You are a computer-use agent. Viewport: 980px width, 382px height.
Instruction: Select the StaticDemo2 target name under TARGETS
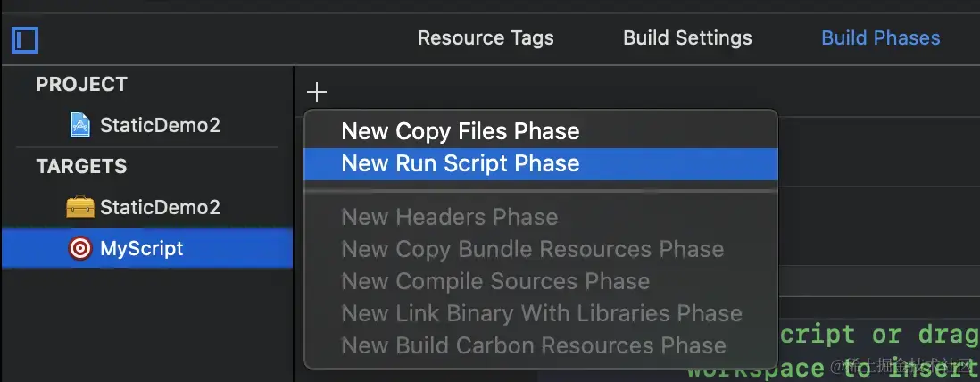click(160, 207)
